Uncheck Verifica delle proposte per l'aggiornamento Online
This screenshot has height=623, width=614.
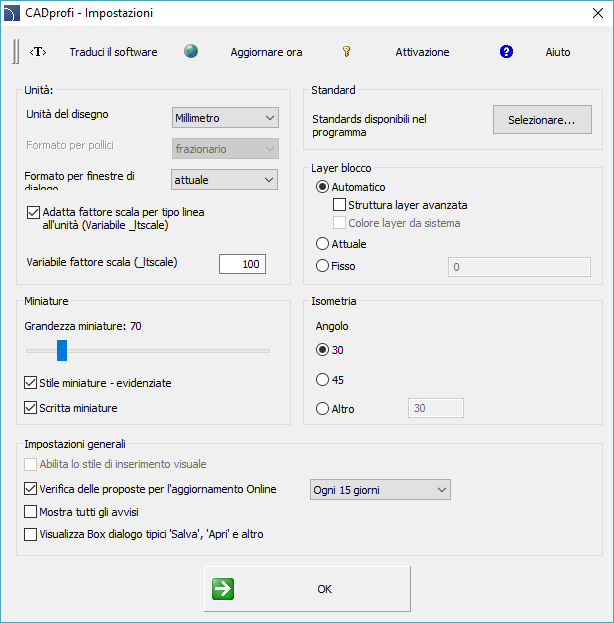31,489
